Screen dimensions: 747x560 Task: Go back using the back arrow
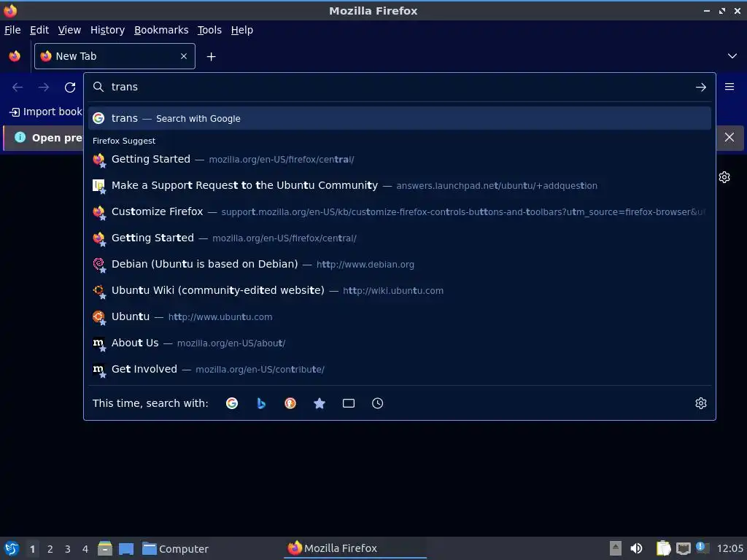point(18,87)
